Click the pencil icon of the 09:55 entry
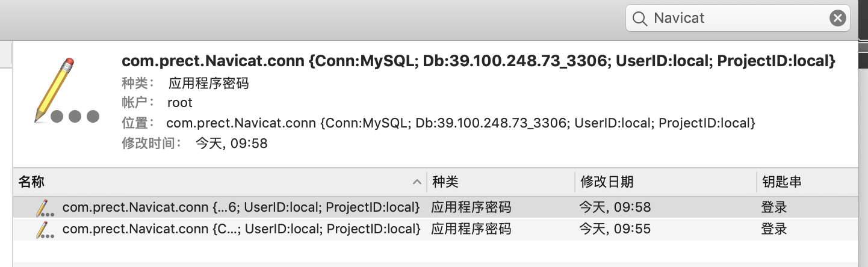Image resolution: width=868 pixels, height=267 pixels. [x=43, y=229]
